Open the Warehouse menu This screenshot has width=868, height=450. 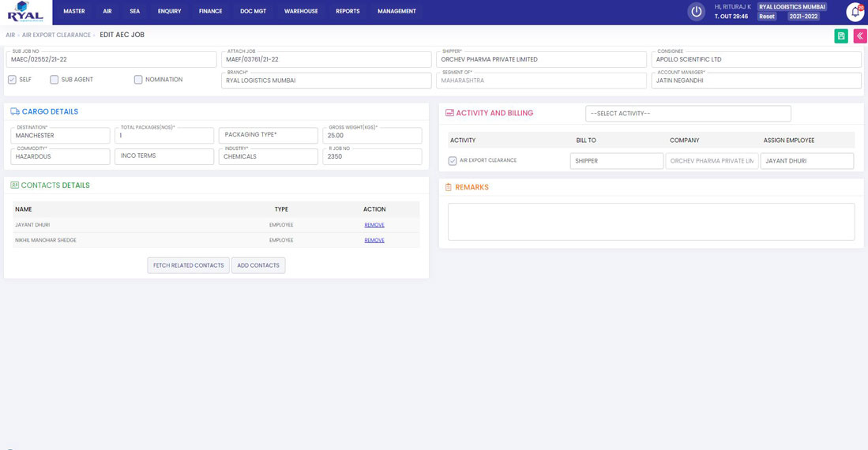point(301,11)
